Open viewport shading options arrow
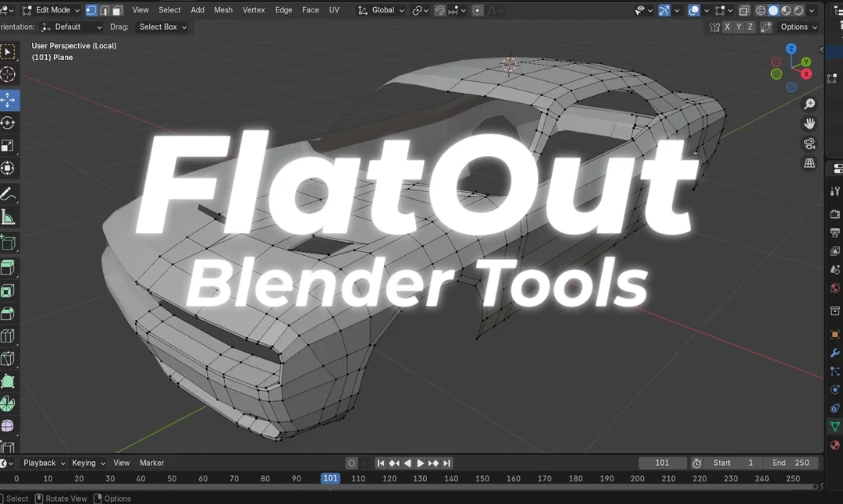The width and height of the screenshot is (843, 504). (812, 10)
